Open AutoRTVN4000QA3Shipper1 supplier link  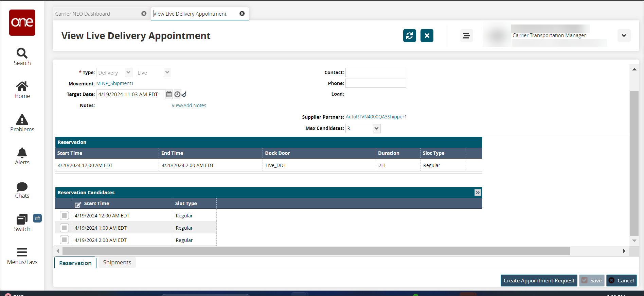pyautogui.click(x=376, y=117)
